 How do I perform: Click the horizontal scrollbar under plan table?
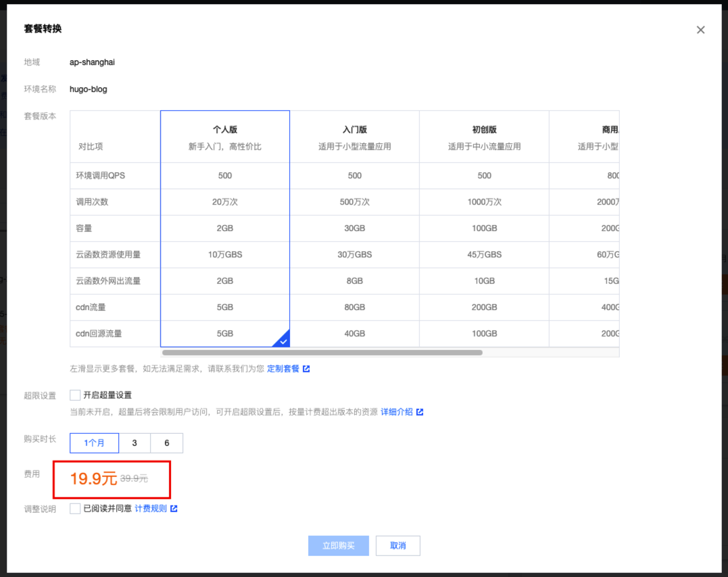(322, 352)
